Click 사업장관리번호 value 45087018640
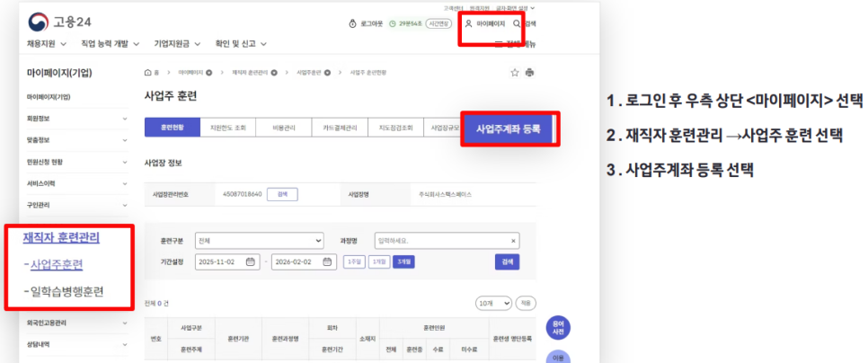868x363 pixels. point(242,195)
